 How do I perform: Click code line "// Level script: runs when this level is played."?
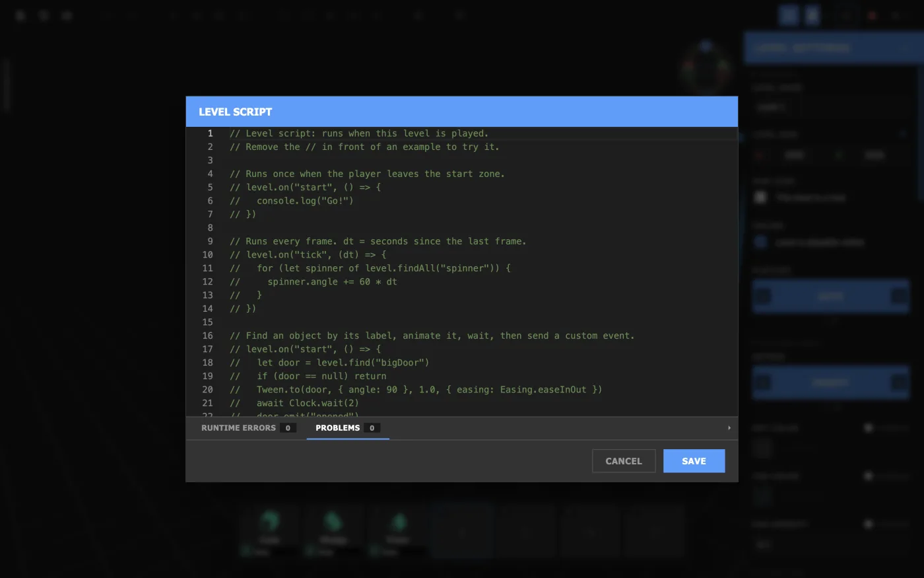359,133
